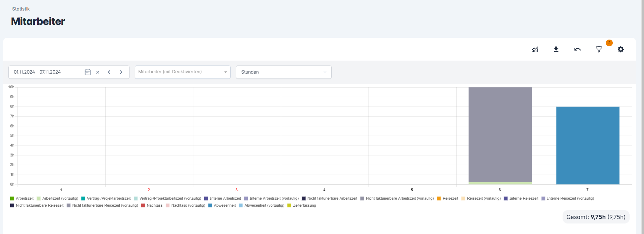Click the blue Abwesenheit bar on day 7

coord(587,145)
